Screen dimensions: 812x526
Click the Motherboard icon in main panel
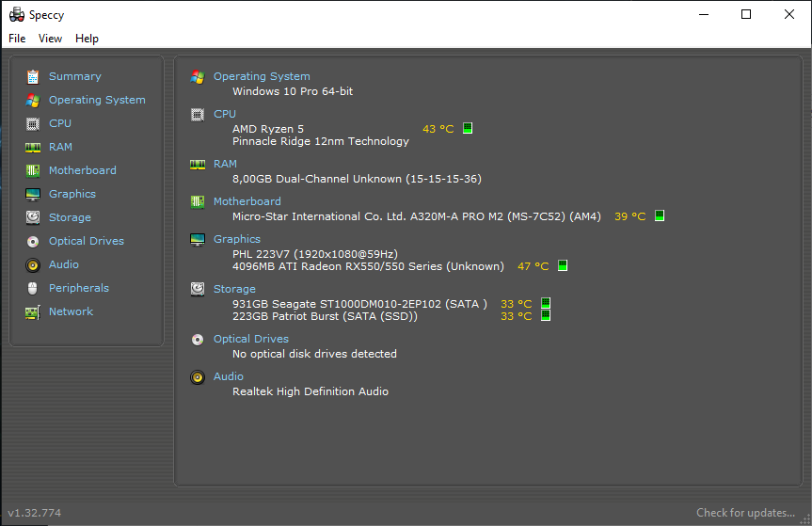click(198, 202)
